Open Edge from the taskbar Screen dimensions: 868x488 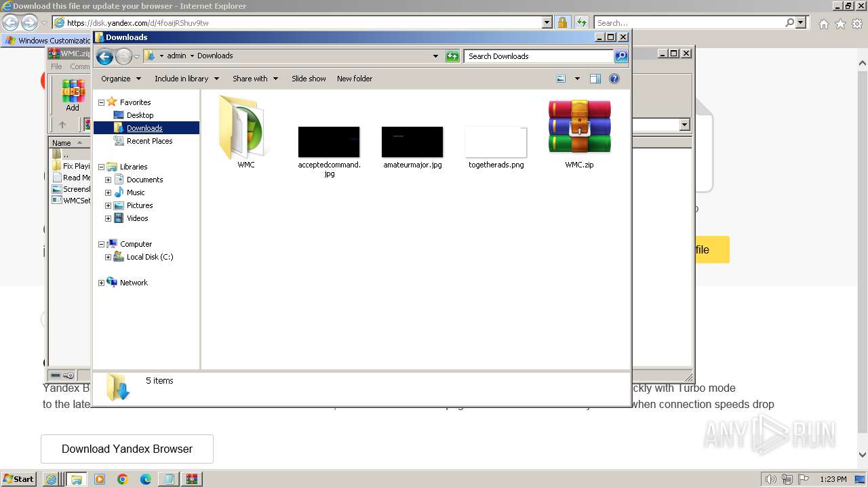coord(146,479)
